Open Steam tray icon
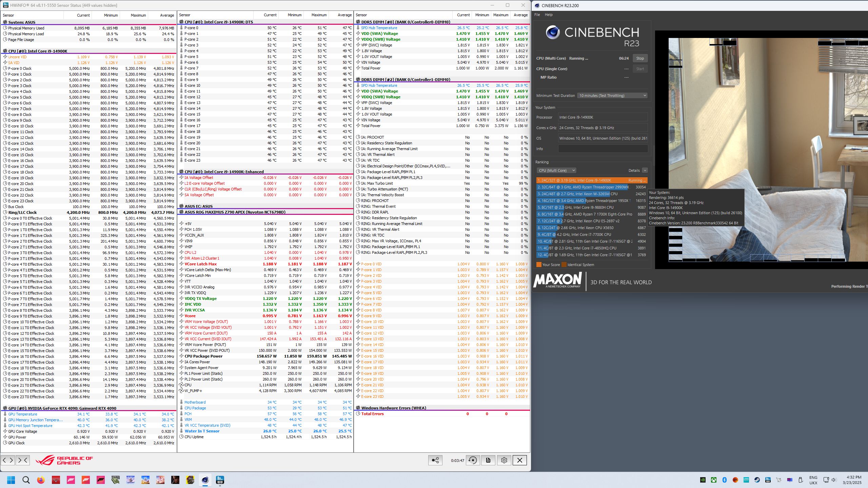 tap(757, 480)
